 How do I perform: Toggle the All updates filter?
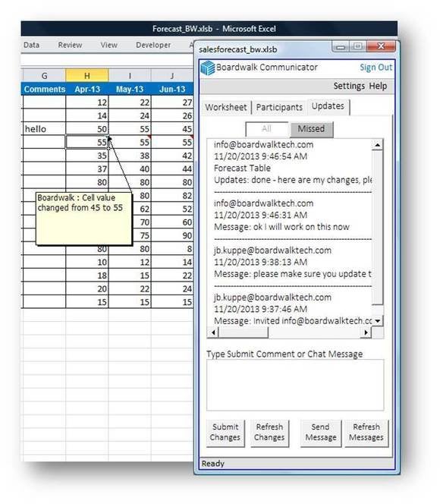[267, 129]
